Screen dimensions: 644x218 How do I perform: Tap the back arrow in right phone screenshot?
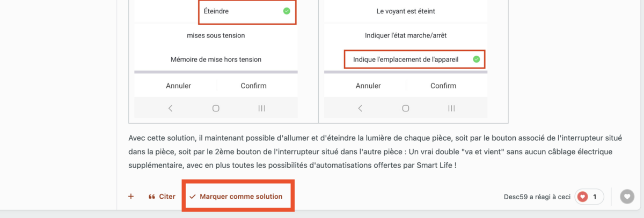point(360,108)
